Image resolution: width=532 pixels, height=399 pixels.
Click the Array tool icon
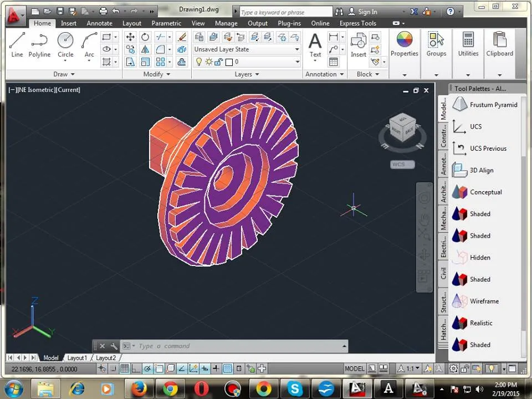point(161,62)
